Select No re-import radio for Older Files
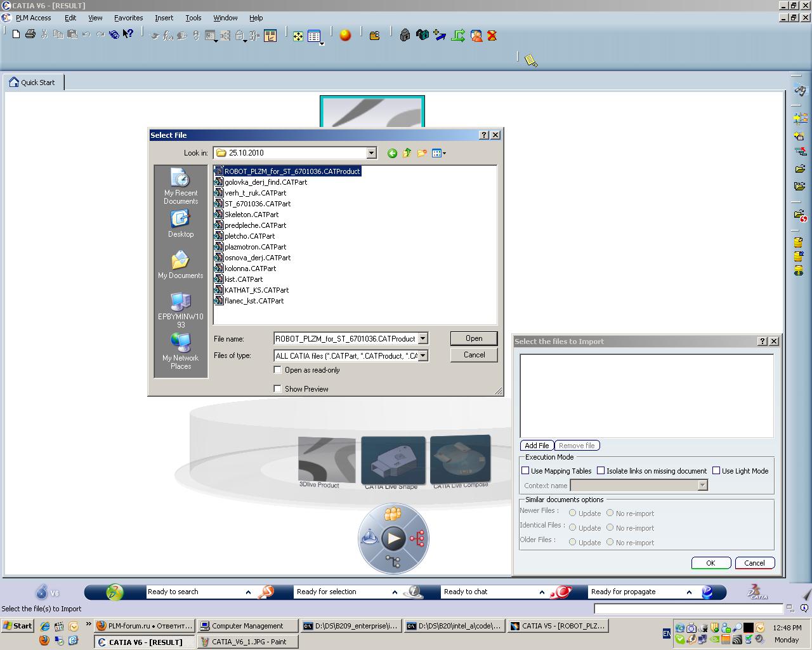 610,543
